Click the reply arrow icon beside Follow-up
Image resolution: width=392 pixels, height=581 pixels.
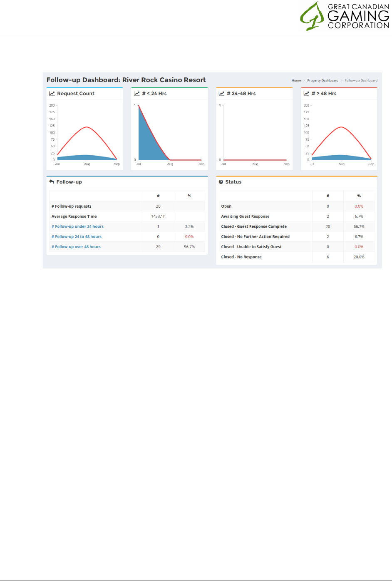pyautogui.click(x=52, y=182)
